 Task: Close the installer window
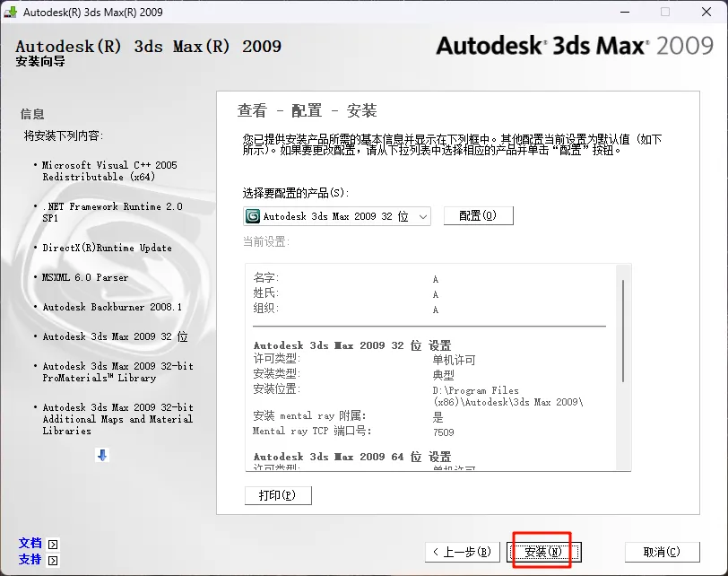tap(706, 12)
